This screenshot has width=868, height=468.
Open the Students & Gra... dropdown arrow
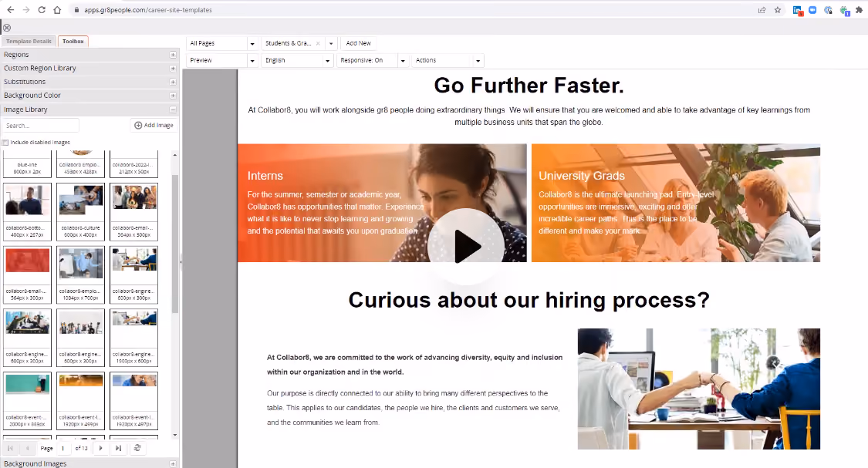coord(331,43)
